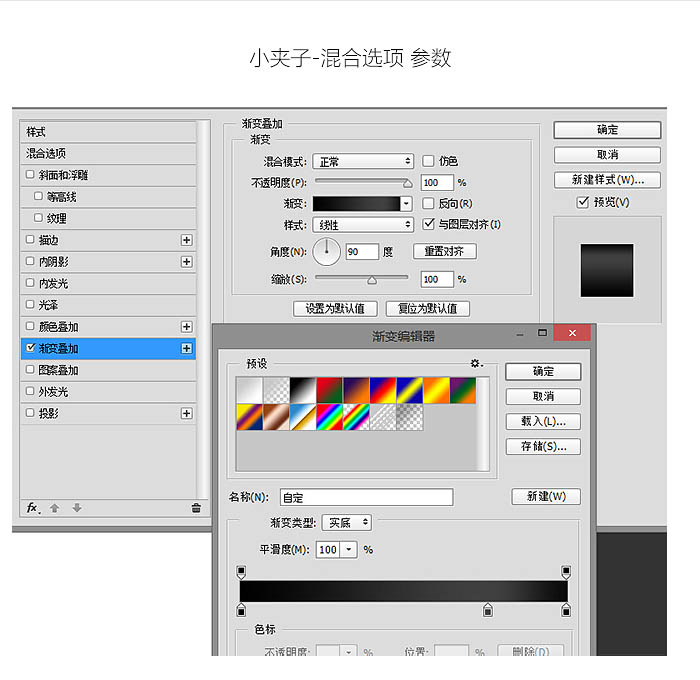The image size is (700, 680).
Task: Select the blue-red-yellow gradient preset
Action: [383, 390]
